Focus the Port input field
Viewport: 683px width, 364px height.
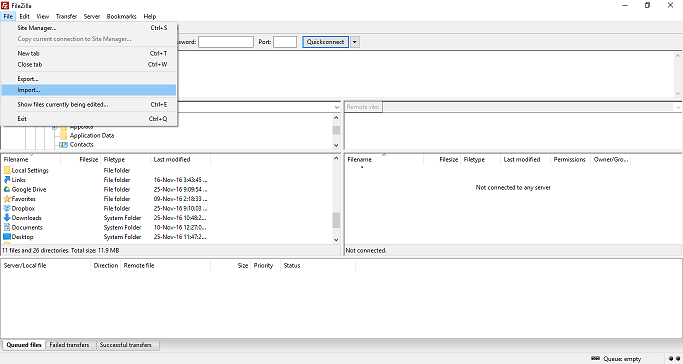pyautogui.click(x=285, y=42)
